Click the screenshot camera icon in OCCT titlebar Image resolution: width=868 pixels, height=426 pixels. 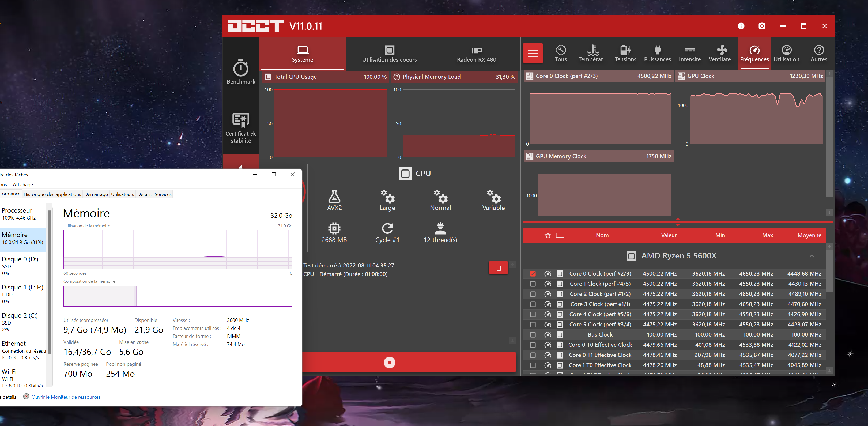762,26
